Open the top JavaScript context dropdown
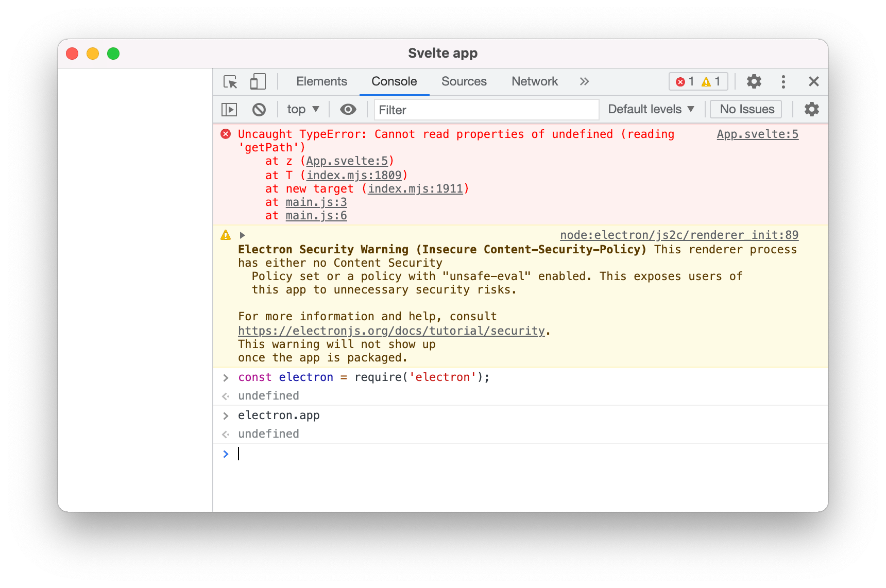Viewport: 886px width, 588px height. click(303, 109)
